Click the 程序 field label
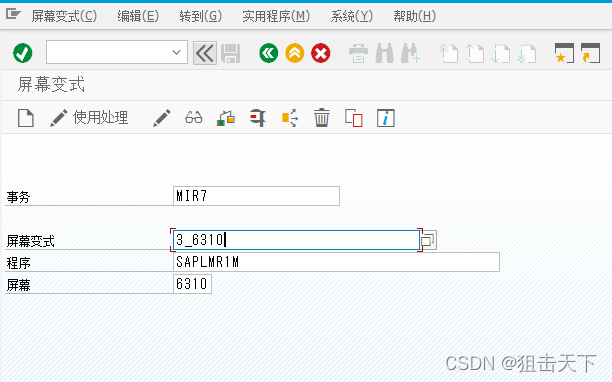612x382 pixels. pyautogui.click(x=18, y=263)
